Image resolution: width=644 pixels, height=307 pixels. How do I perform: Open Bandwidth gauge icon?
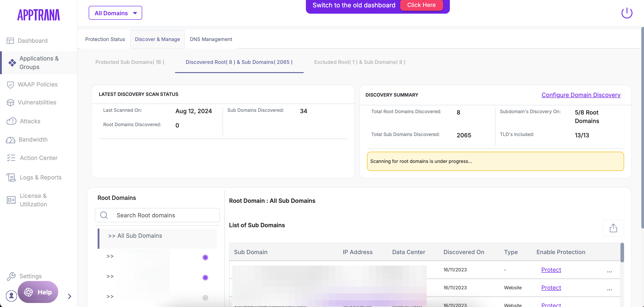pyautogui.click(x=11, y=140)
